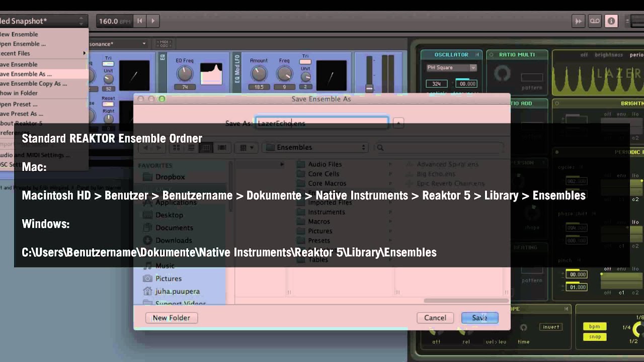Click the Documents icon in sidebar

click(147, 228)
